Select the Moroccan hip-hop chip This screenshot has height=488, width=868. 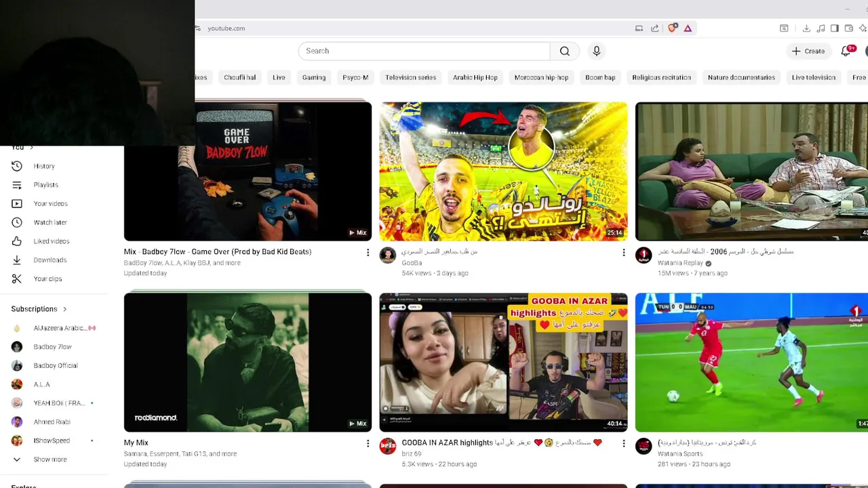click(x=541, y=77)
